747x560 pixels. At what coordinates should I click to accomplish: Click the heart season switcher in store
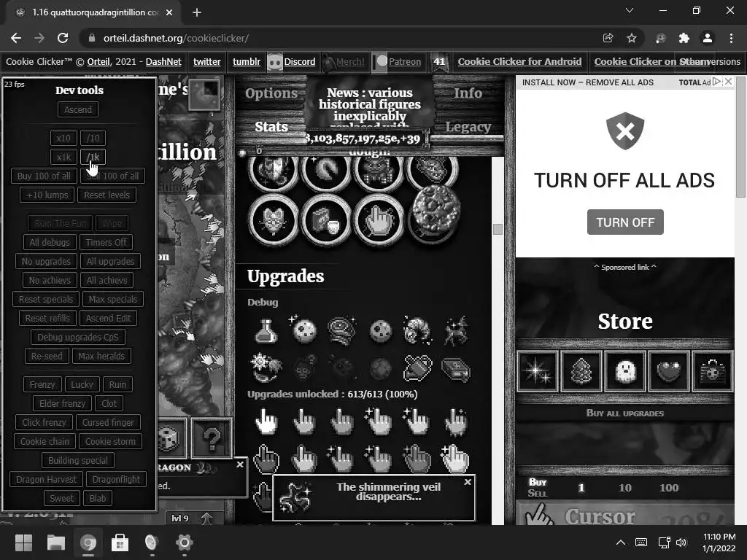tap(668, 371)
